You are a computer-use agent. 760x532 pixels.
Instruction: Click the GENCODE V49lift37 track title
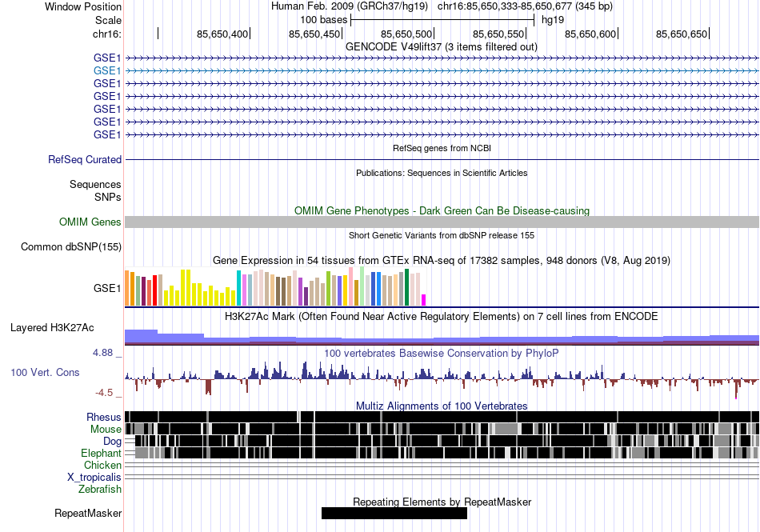pyautogui.click(x=441, y=47)
